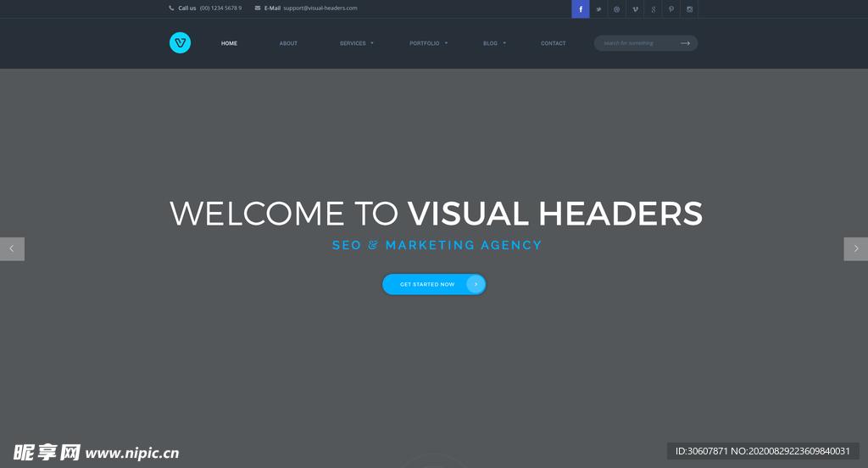Screen dimensions: 868x468
Task: Go to previous slide with left arrow
Action: tap(12, 248)
